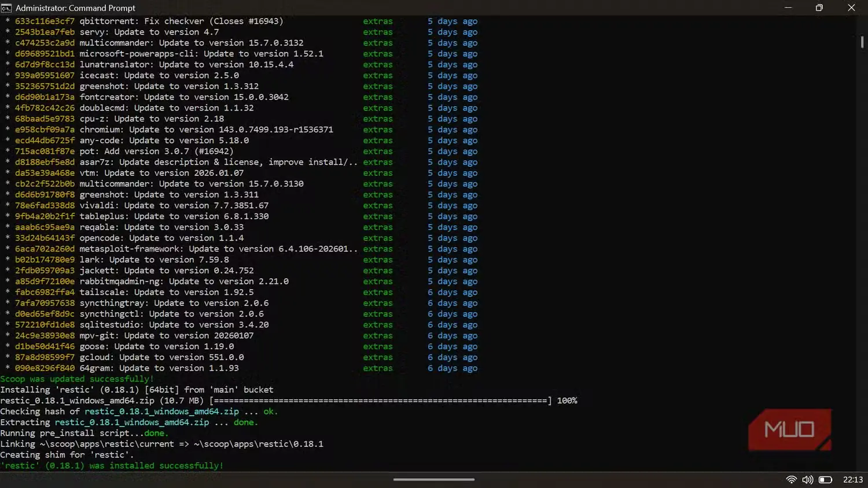Click "5 days ago" in the doublecmd row

coord(453,108)
